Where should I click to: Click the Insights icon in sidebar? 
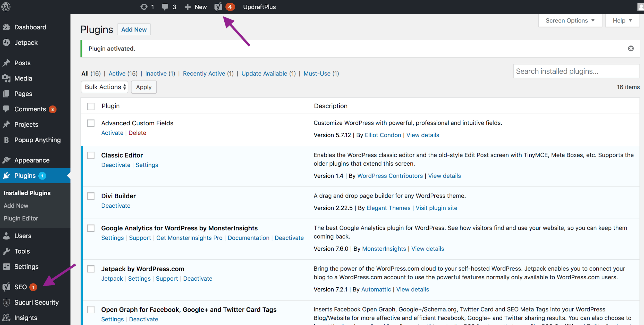tap(6, 318)
